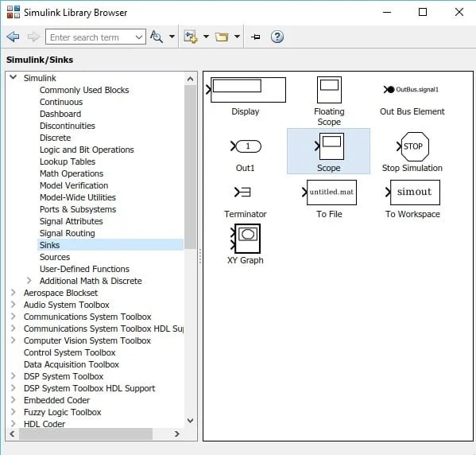This screenshot has width=476, height=455.
Task: Run search with the magnifier icon
Action: (157, 37)
